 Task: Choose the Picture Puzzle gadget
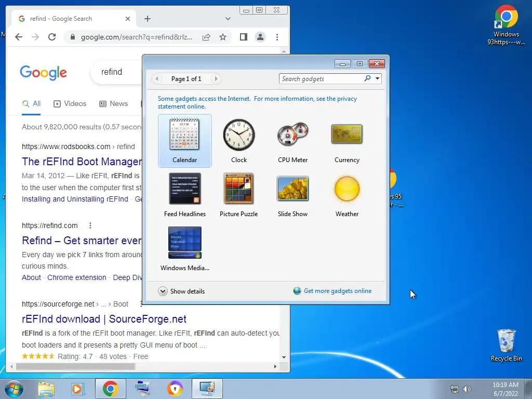239,195
